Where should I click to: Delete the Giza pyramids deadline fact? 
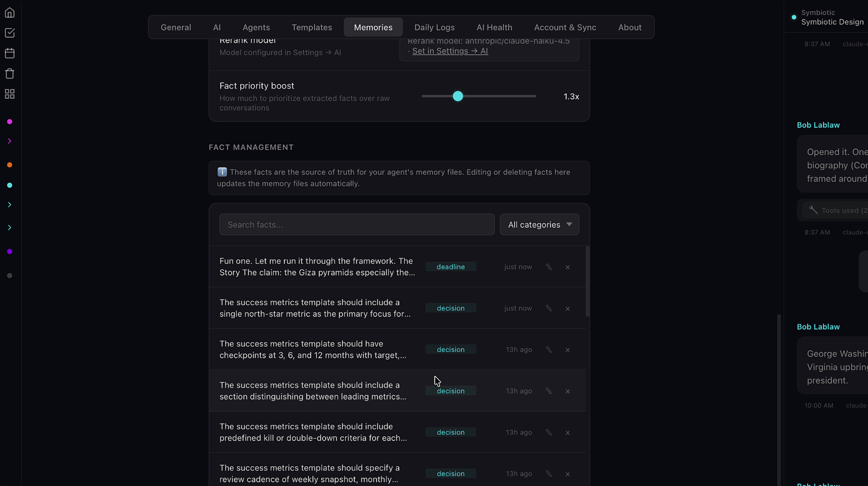pos(568,267)
